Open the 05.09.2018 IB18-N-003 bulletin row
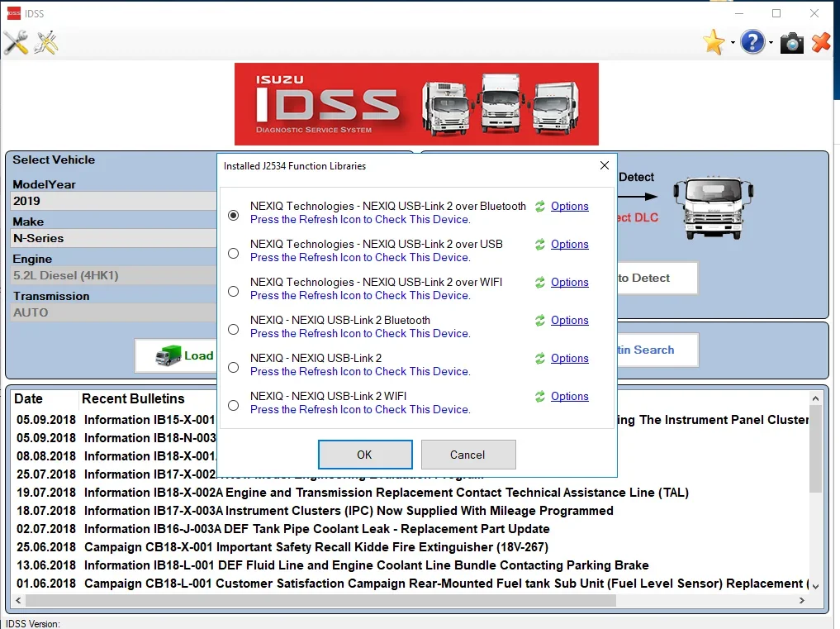 (116, 438)
